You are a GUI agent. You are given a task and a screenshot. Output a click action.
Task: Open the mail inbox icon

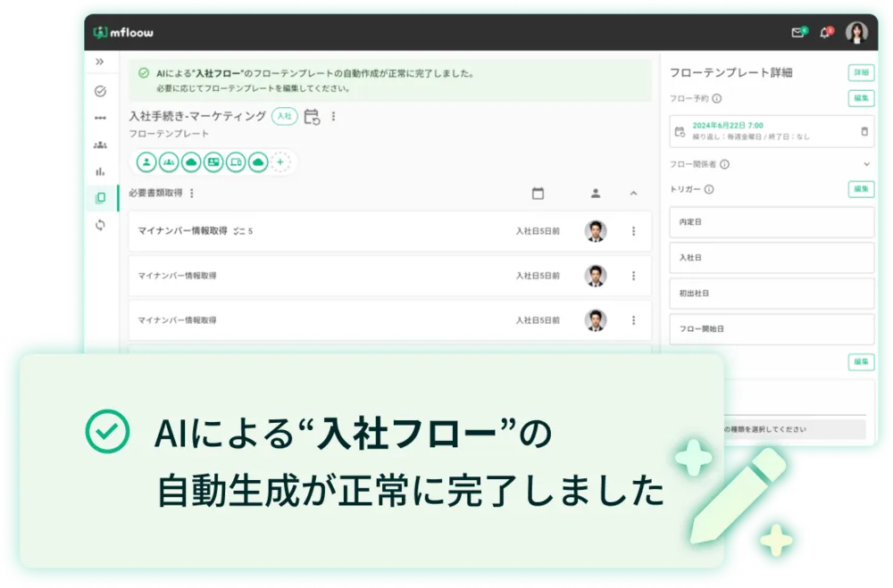click(797, 32)
